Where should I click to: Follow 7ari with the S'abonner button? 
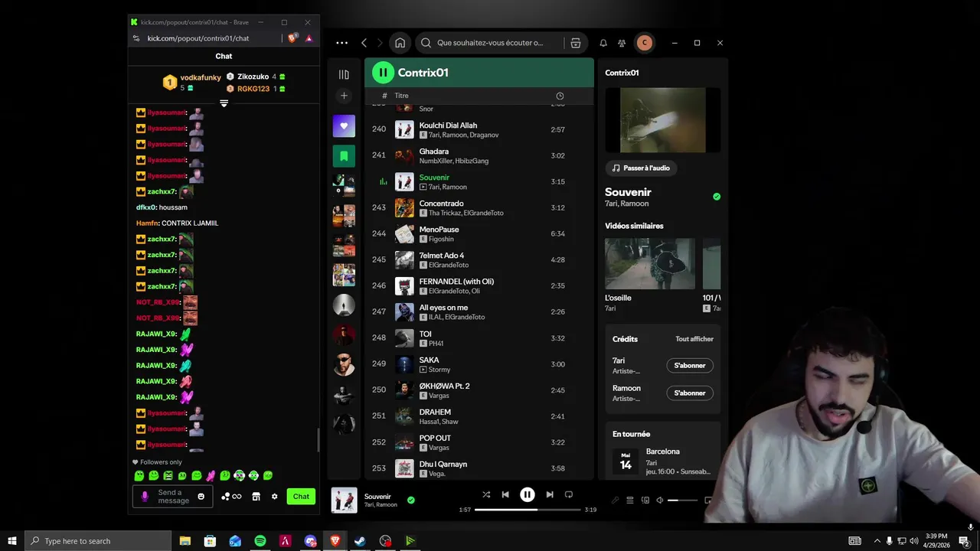[690, 366]
